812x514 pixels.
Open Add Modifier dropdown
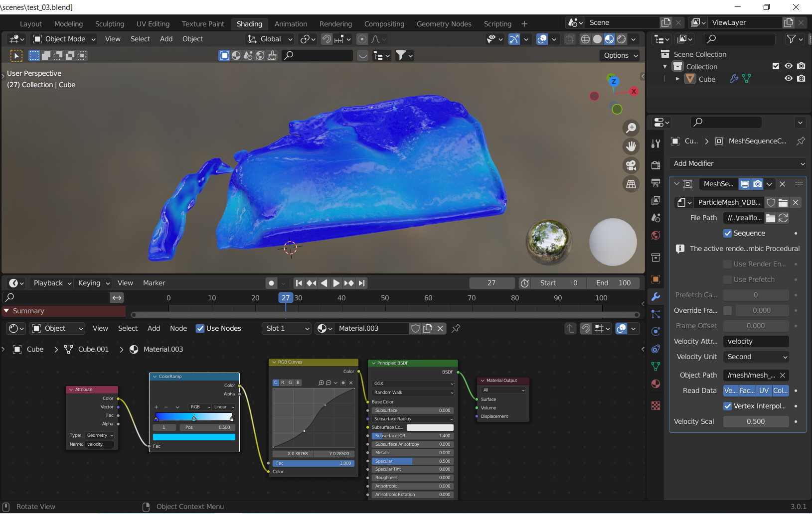click(738, 163)
